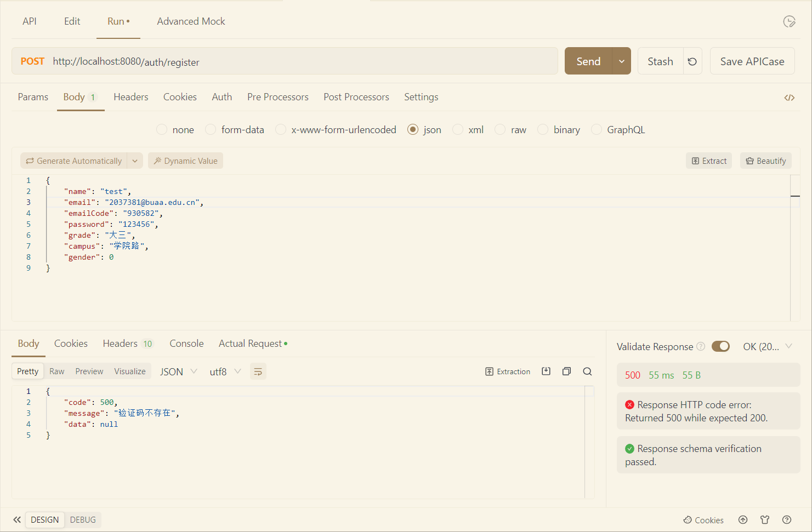812x532 pixels.
Task: Click the theme shirt icon in status bar
Action: pyautogui.click(x=765, y=519)
